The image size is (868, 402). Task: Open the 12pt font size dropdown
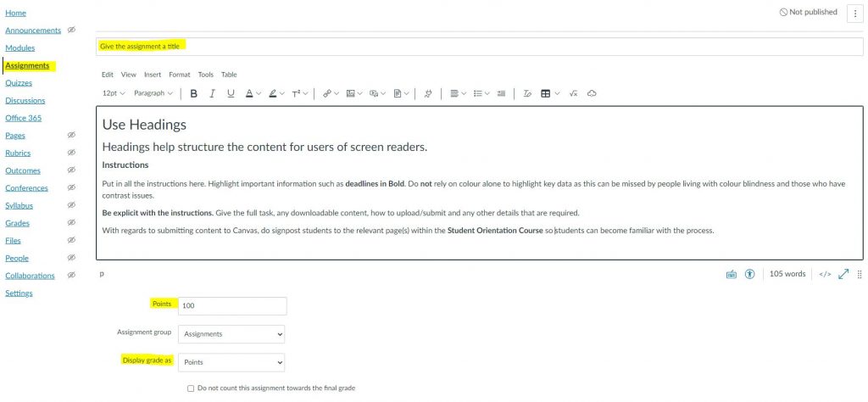(114, 93)
